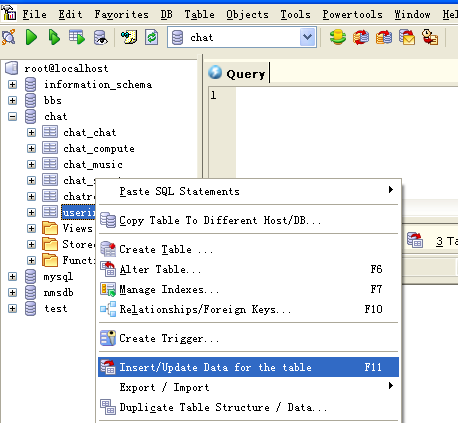Select Alter Table from context menu
The width and height of the screenshot is (458, 424).
248,269
